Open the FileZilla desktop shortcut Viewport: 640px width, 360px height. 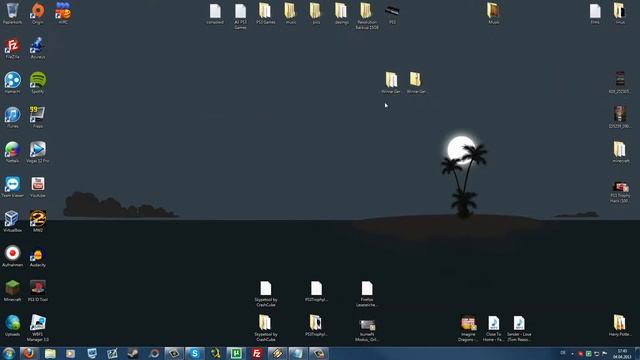12,48
